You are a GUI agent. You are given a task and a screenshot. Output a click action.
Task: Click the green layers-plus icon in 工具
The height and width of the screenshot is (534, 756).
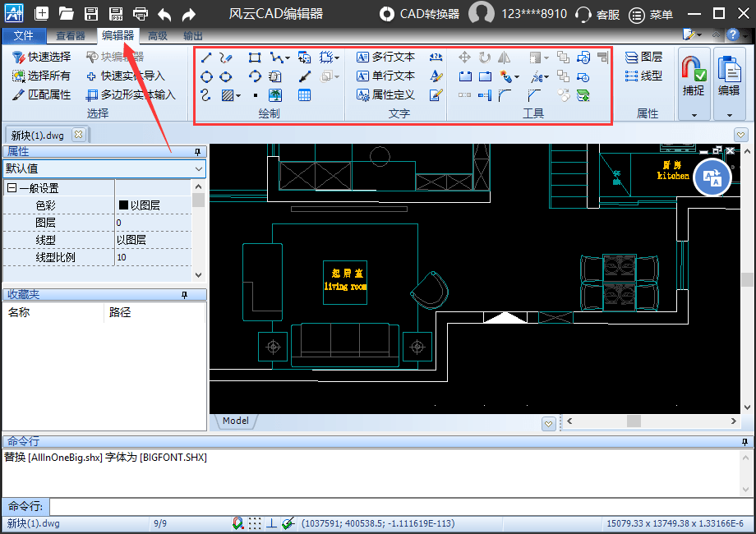583,95
